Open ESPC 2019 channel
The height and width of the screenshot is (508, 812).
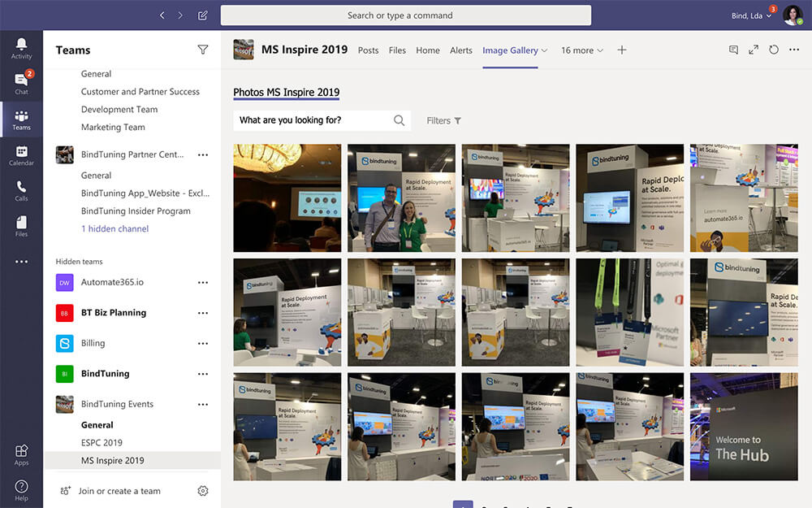(x=101, y=443)
